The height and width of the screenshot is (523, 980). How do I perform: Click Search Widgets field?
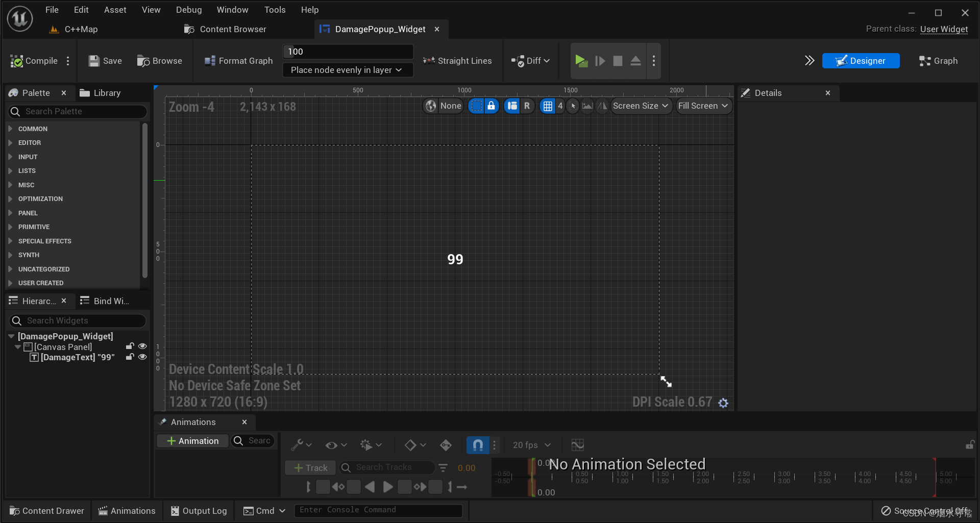pos(78,320)
